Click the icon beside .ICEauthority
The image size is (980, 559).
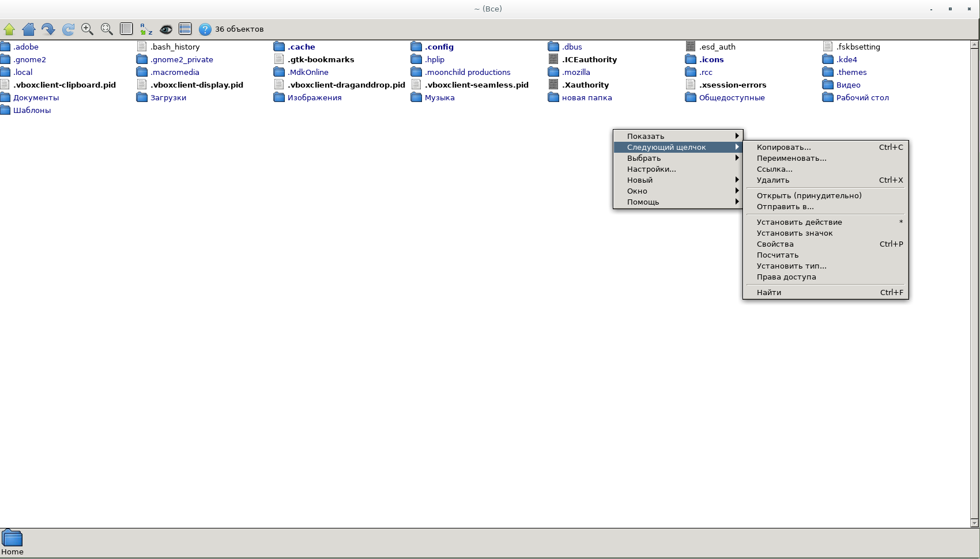[x=553, y=59]
